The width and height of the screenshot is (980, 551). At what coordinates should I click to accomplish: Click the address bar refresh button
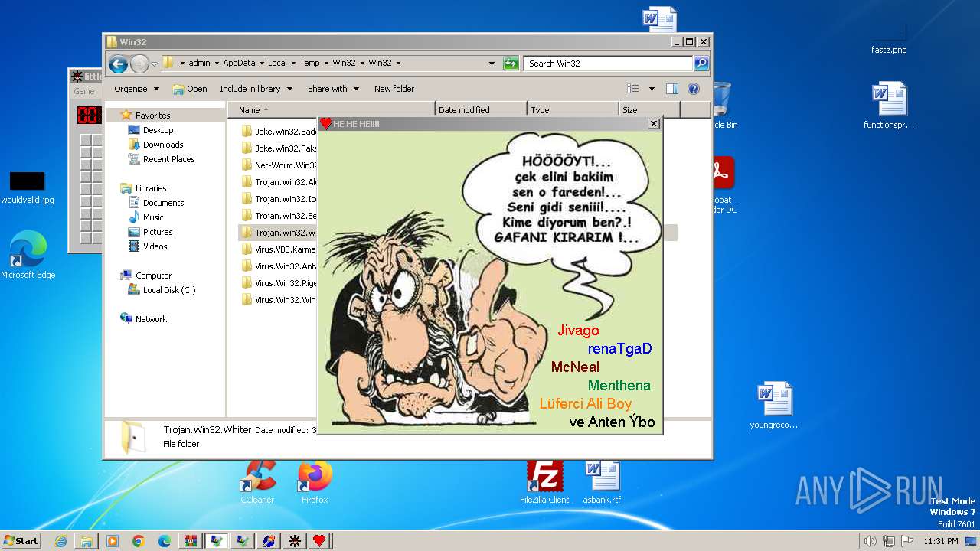[x=511, y=64]
